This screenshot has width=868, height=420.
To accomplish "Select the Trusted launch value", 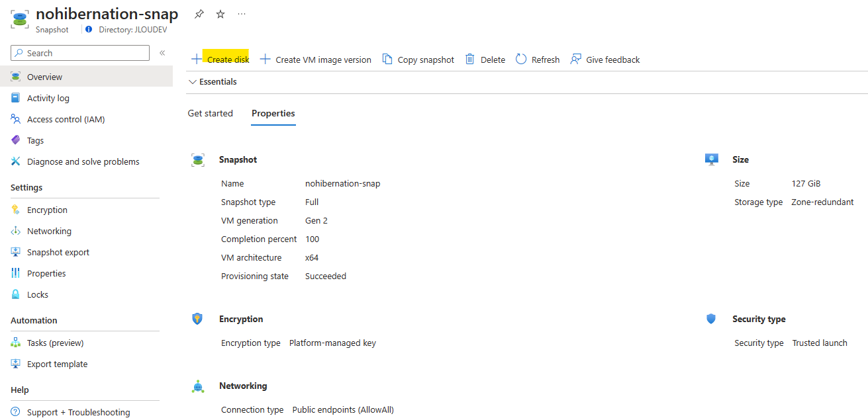I will click(x=820, y=343).
